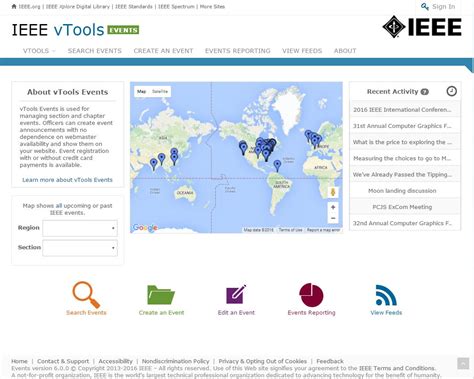Open IEEE Spectrum link
The height and width of the screenshot is (379, 474).
[x=176, y=6]
